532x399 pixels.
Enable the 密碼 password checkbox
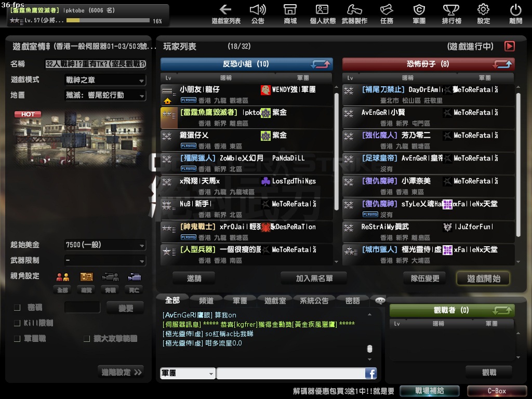click(18, 308)
